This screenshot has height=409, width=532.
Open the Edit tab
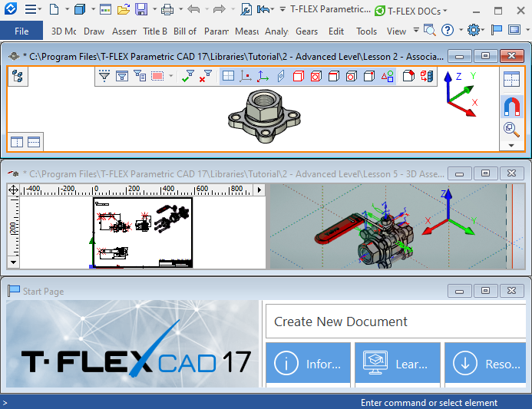336,31
